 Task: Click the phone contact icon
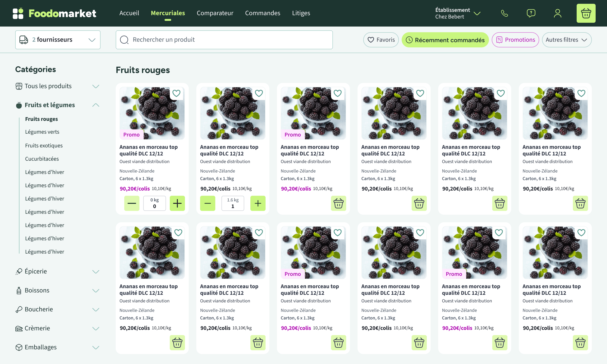[x=504, y=13]
